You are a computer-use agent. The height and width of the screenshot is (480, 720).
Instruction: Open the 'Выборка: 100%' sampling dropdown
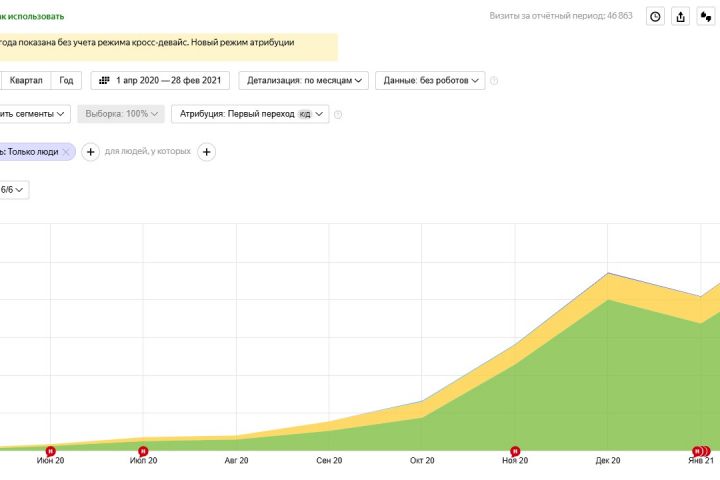(121, 114)
